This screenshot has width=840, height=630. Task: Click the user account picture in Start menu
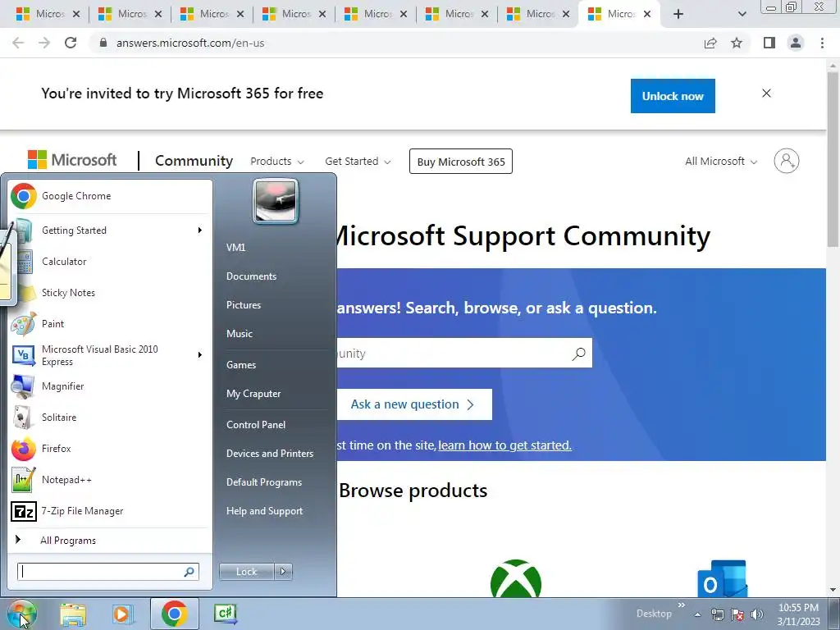(x=276, y=202)
